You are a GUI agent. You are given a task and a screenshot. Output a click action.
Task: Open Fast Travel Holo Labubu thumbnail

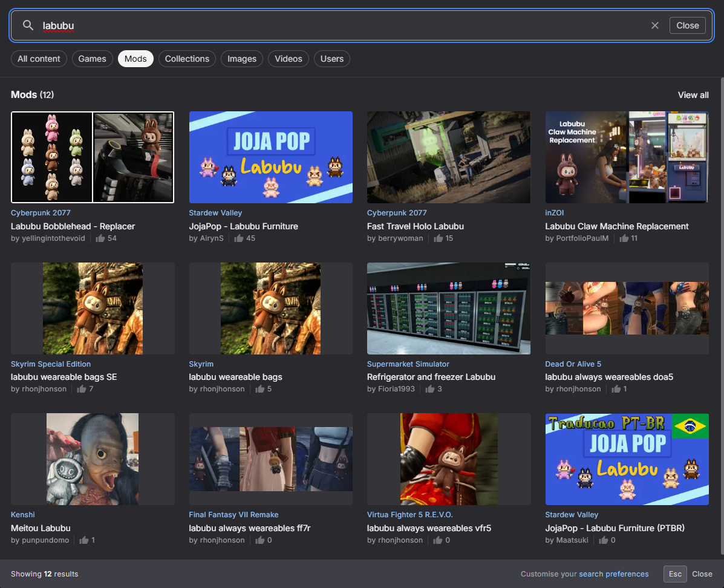(449, 157)
